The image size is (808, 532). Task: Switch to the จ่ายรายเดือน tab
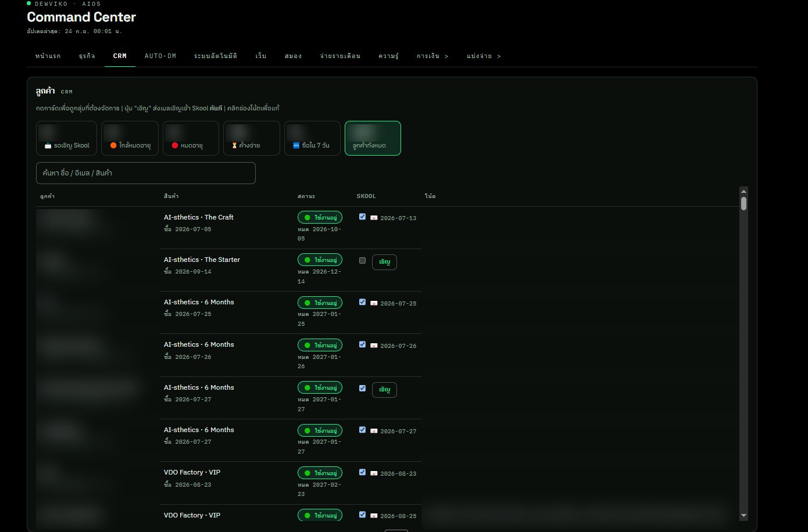[x=341, y=56]
